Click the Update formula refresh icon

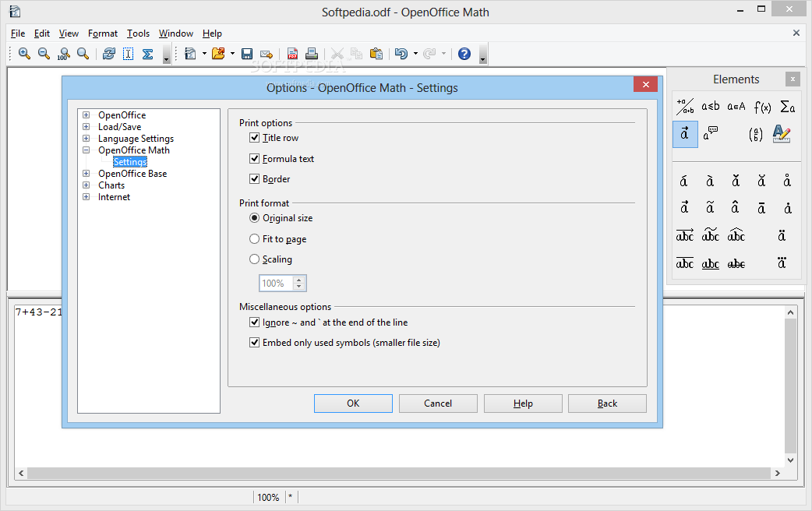(109, 53)
